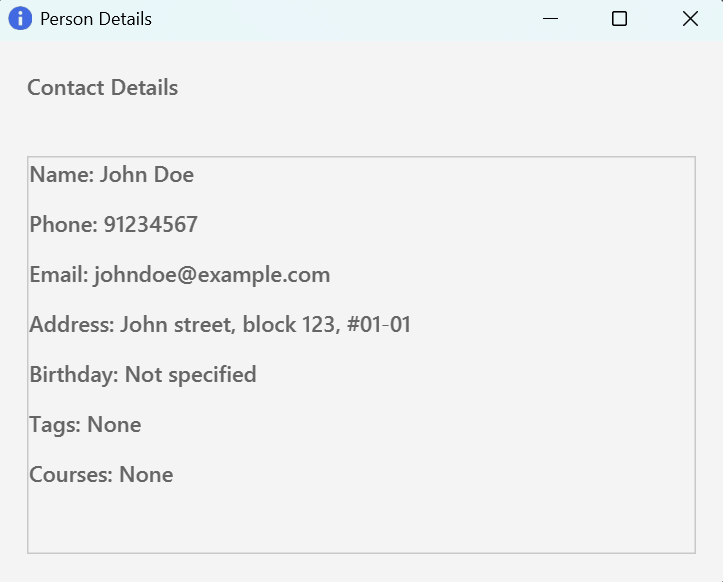Close the Person Details window

tap(690, 19)
